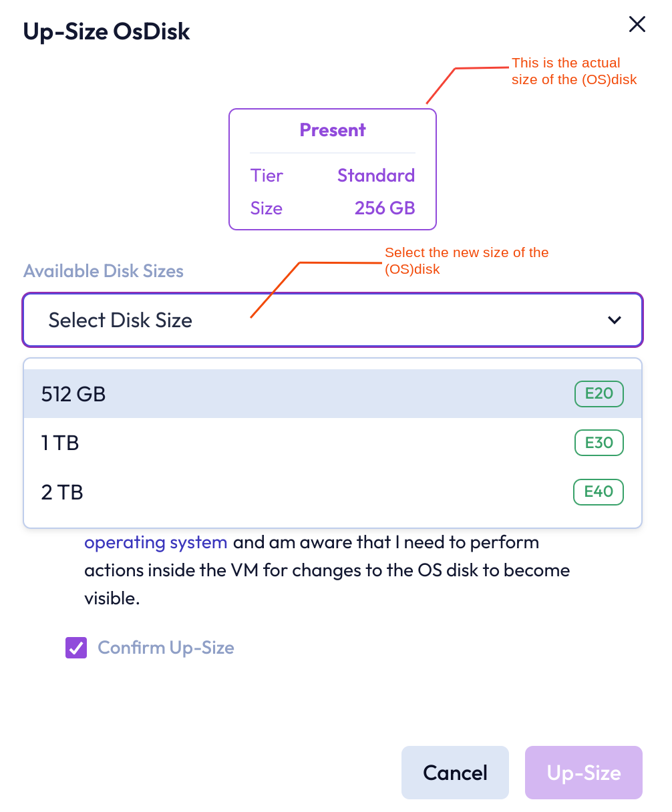
Task: Tick the Confirm Up-Size checkbox
Action: [x=76, y=648]
